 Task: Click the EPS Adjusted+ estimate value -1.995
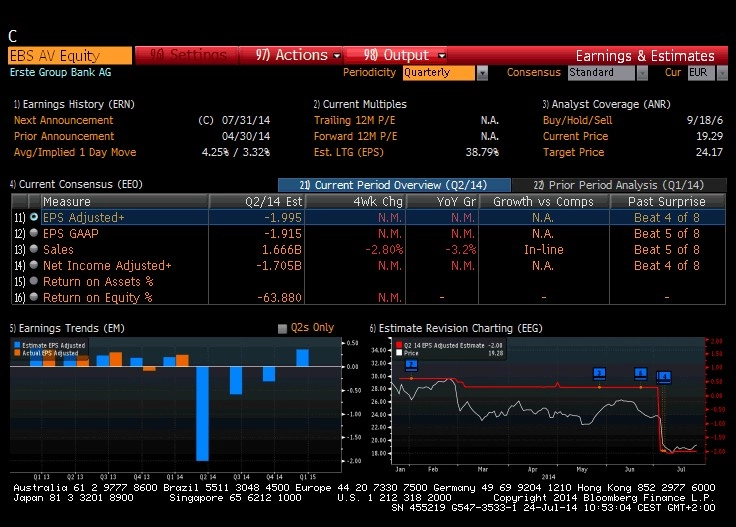283,218
